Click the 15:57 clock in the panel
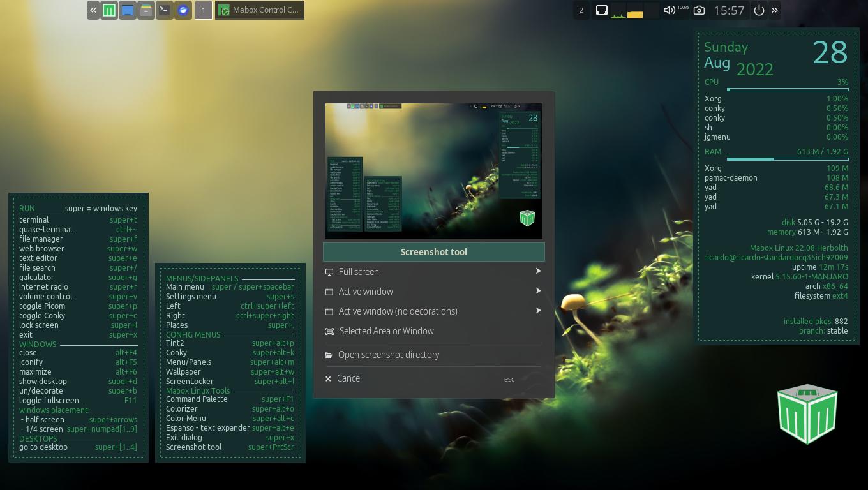 point(729,10)
